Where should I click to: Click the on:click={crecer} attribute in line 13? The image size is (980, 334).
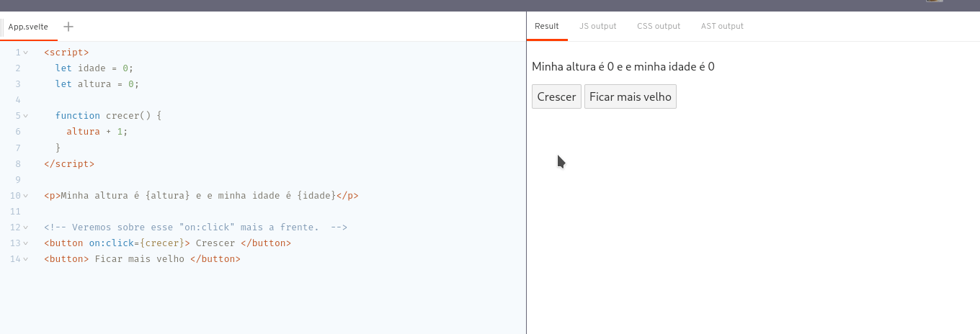tap(139, 243)
